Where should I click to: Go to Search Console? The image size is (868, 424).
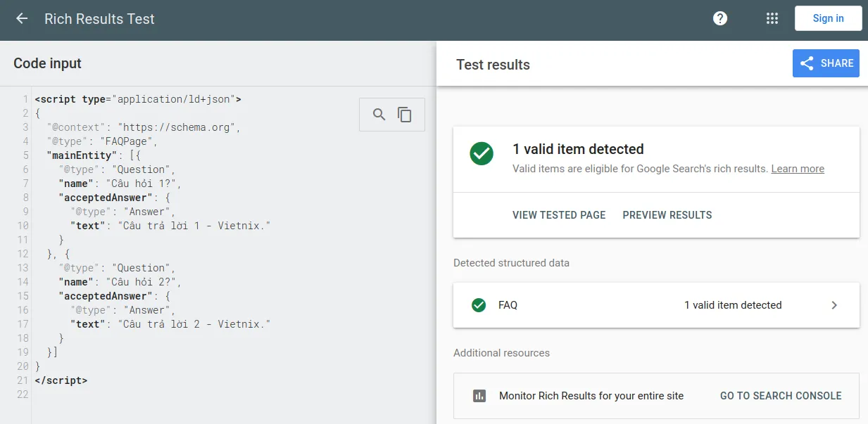pos(781,396)
